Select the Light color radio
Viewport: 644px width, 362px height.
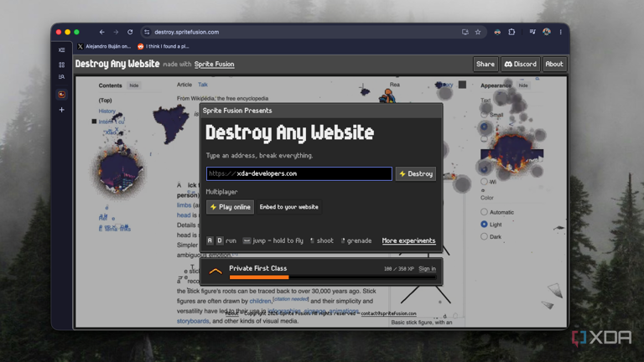point(484,225)
